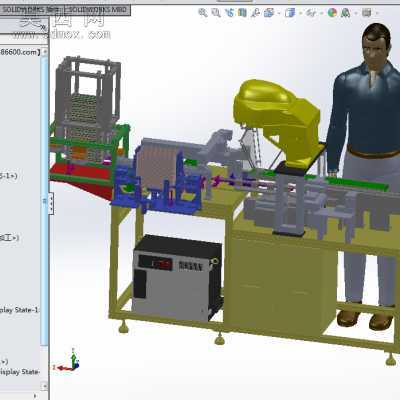This screenshot has height=400, width=400.
Task: Click the Zoom to Fit icon
Action: pyautogui.click(x=202, y=13)
